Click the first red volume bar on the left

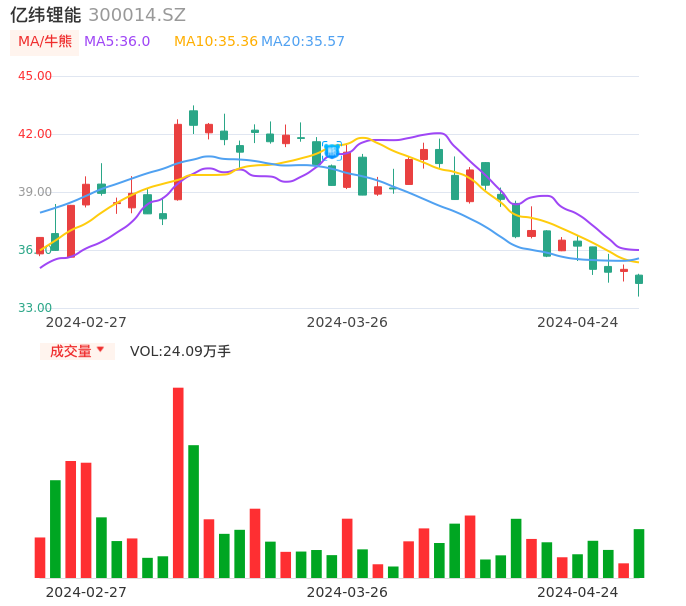[x=40, y=557]
